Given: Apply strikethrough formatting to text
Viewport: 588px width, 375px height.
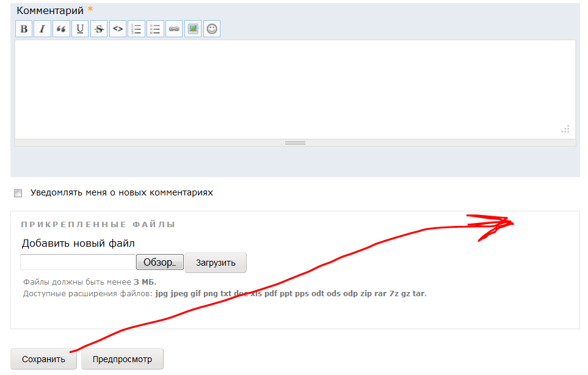Looking at the screenshot, I should [99, 29].
